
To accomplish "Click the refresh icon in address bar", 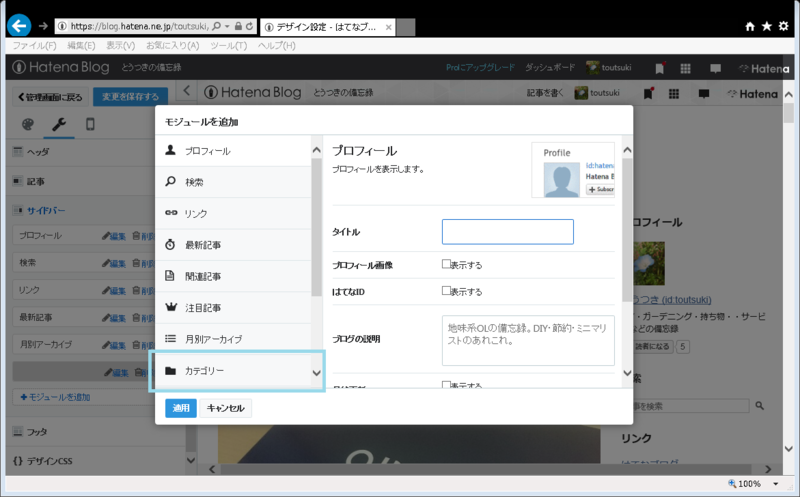I will (x=249, y=26).
